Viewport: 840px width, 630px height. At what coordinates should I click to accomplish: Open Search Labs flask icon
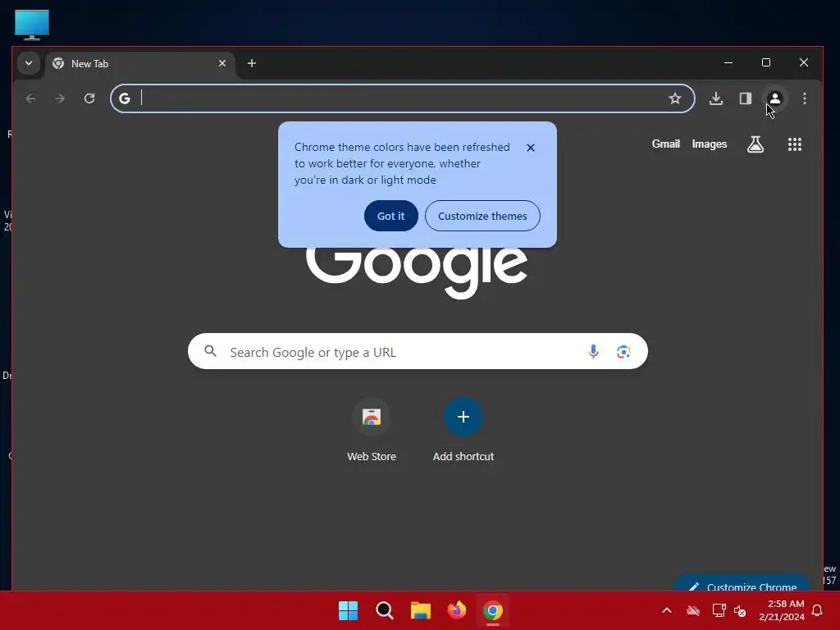(x=756, y=144)
